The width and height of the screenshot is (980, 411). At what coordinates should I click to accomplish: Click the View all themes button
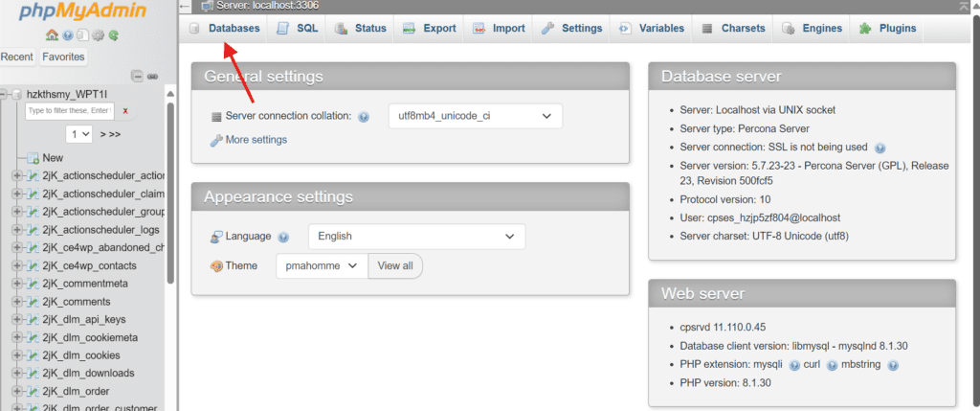pyautogui.click(x=395, y=266)
